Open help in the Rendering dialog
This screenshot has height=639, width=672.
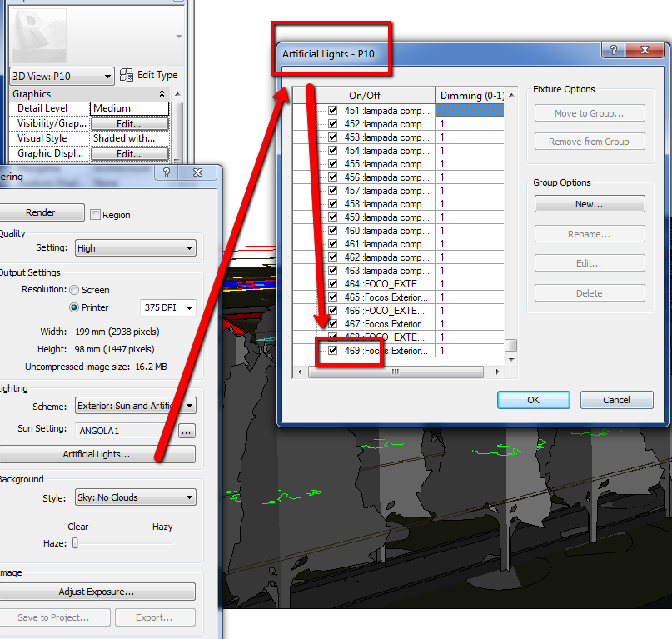(x=167, y=172)
